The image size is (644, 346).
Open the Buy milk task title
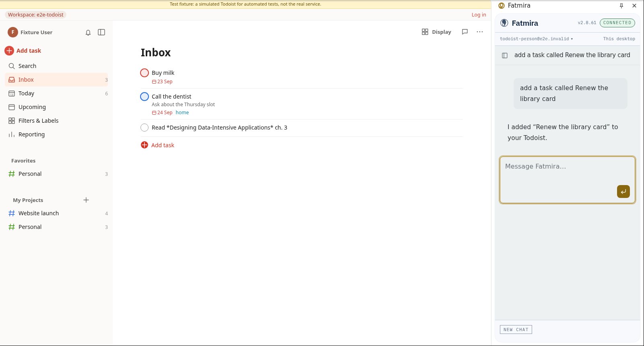pyautogui.click(x=163, y=73)
